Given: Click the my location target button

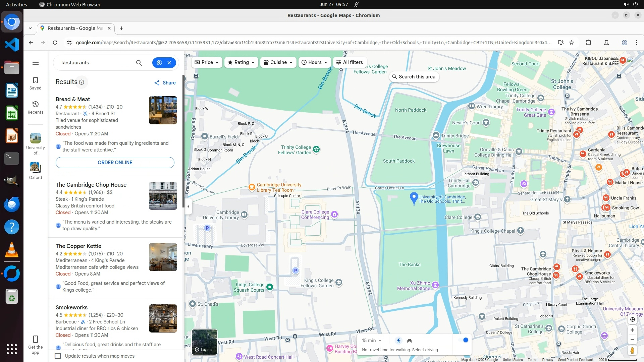Looking at the screenshot, I should pyautogui.click(x=632, y=319).
